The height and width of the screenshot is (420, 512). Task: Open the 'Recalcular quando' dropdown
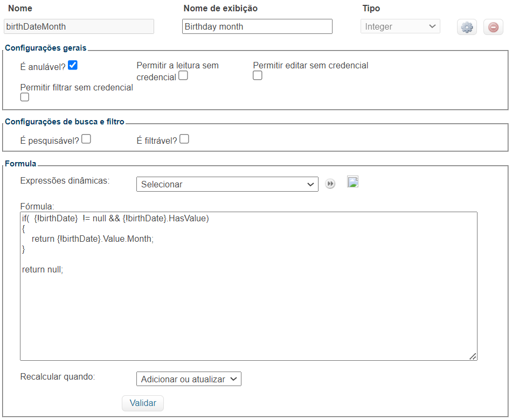click(189, 379)
